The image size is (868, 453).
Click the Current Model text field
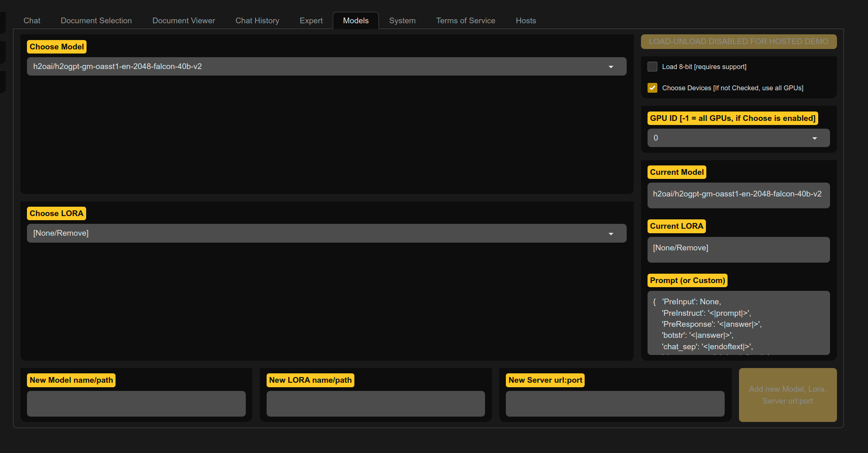[739, 195]
